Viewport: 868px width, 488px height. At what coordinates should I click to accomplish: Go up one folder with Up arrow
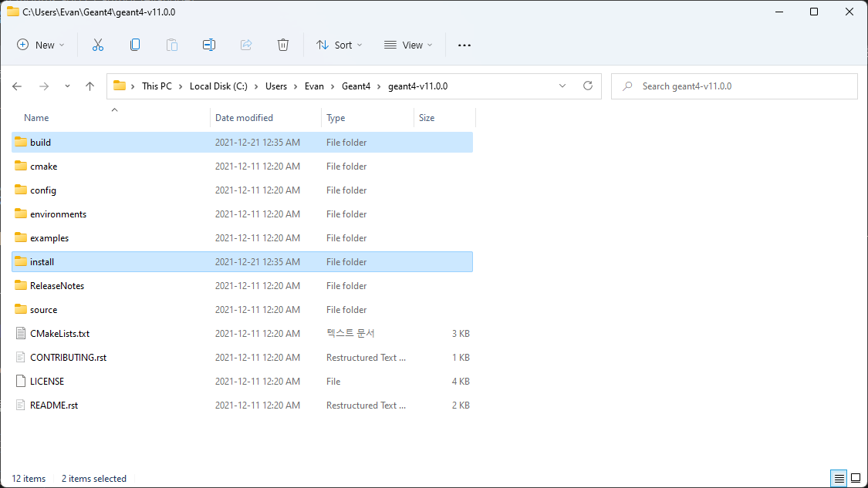90,86
